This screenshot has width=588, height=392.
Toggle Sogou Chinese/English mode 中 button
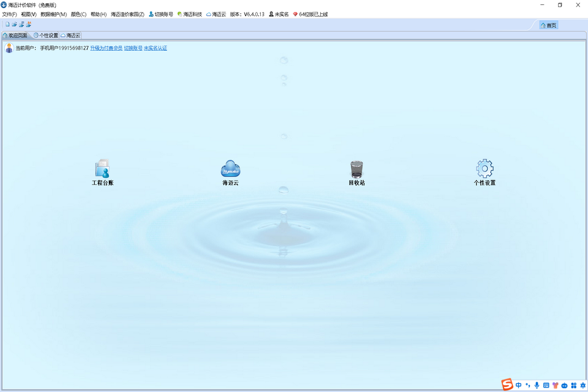(x=519, y=385)
